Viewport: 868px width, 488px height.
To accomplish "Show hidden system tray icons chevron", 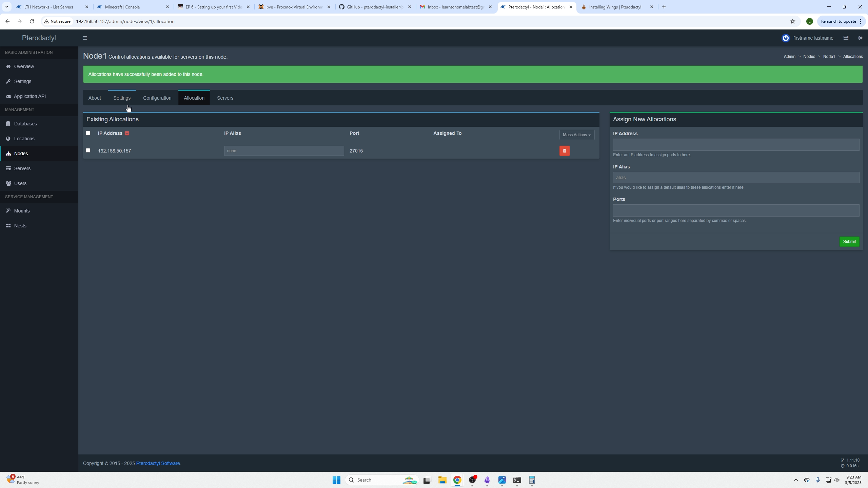I will pyautogui.click(x=796, y=480).
